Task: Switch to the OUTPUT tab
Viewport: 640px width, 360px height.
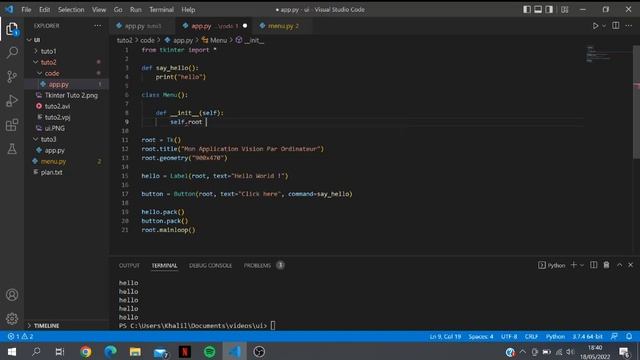Action: [129, 265]
